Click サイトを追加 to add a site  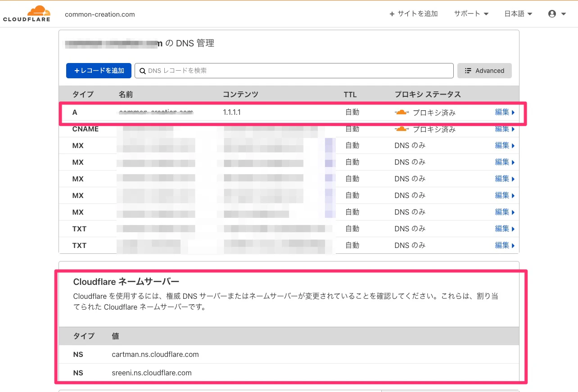point(414,14)
